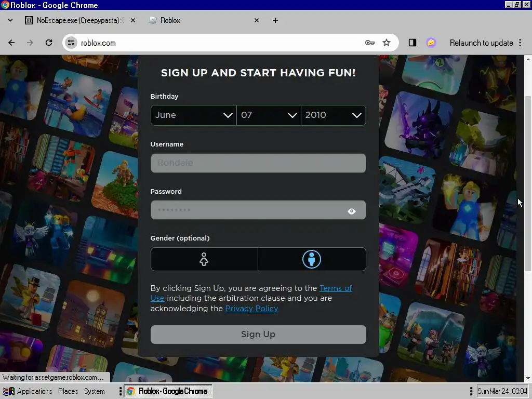Open the birthday month dropdown showing June

pyautogui.click(x=193, y=115)
